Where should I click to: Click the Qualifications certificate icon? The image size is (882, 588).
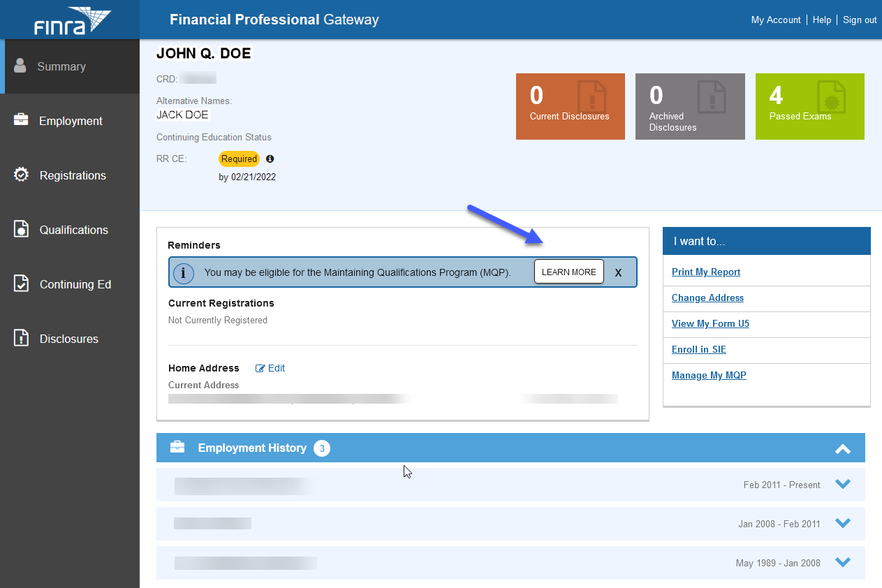(x=21, y=230)
